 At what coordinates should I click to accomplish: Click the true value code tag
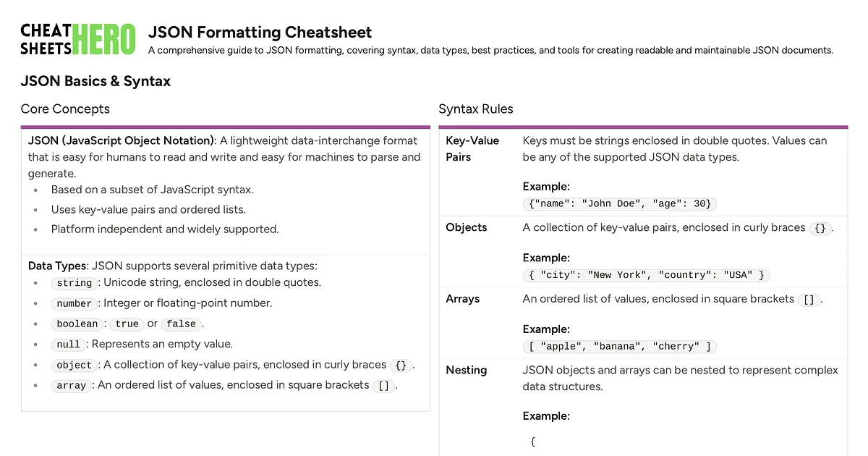(x=127, y=324)
